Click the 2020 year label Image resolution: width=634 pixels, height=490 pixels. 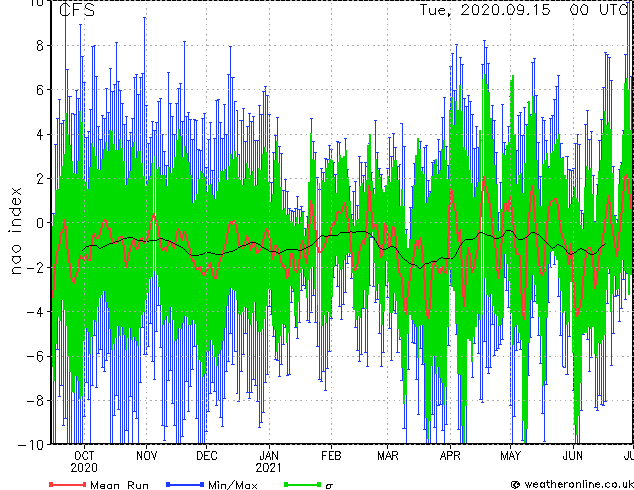click(84, 468)
